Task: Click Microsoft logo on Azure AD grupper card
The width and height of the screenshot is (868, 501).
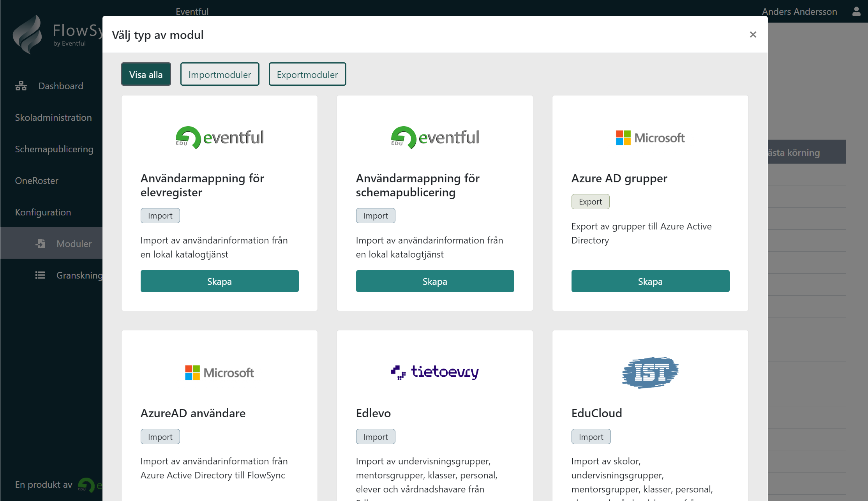Action: 650,138
